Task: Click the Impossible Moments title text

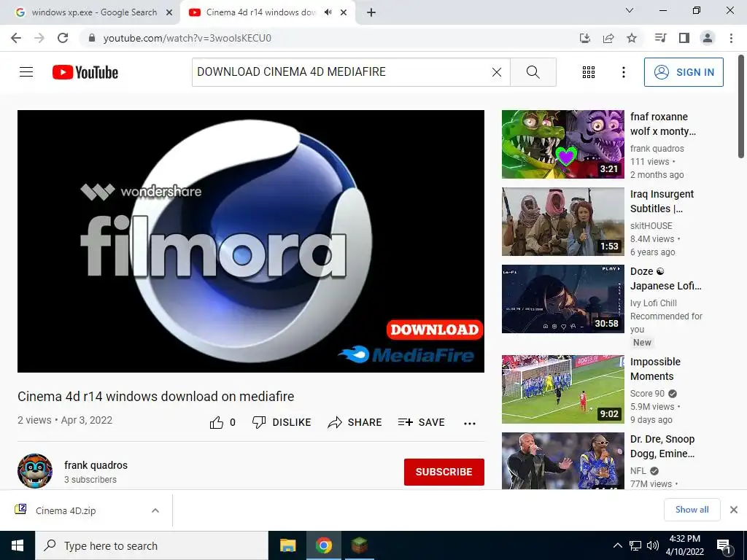Action: 655,368
